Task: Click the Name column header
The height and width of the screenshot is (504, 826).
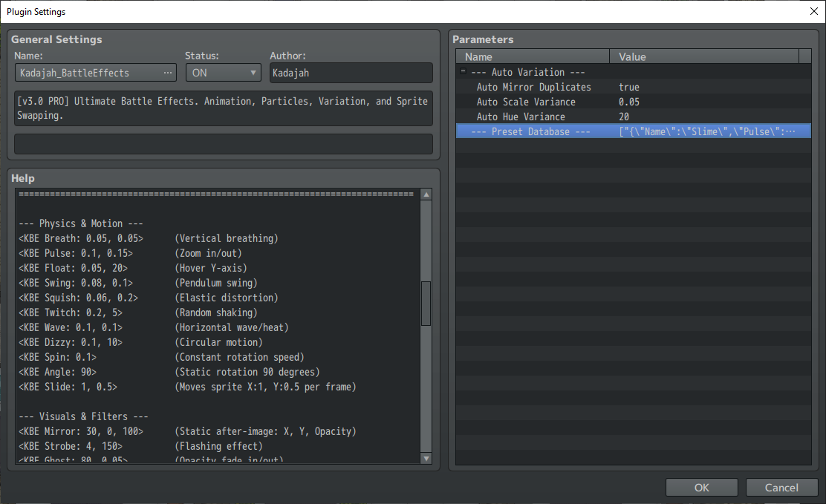Action: (533, 56)
